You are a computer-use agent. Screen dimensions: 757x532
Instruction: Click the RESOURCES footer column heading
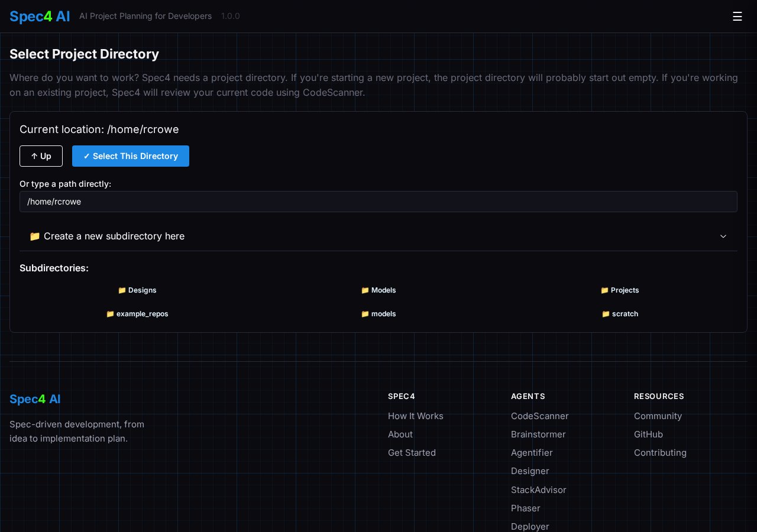tap(659, 396)
